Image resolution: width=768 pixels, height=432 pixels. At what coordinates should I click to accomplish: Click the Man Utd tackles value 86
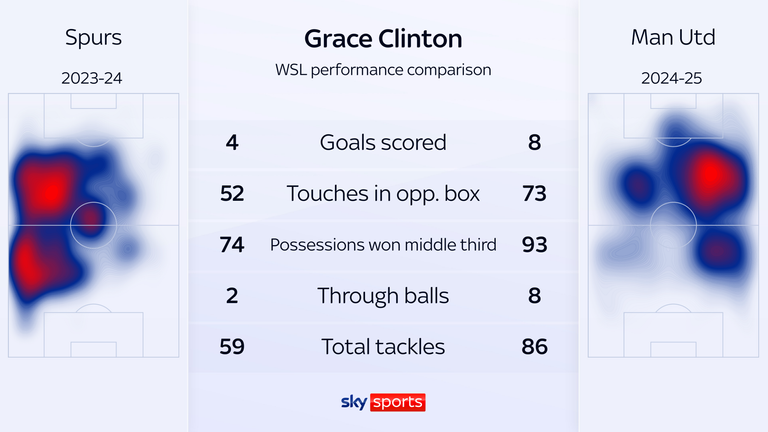click(x=534, y=347)
